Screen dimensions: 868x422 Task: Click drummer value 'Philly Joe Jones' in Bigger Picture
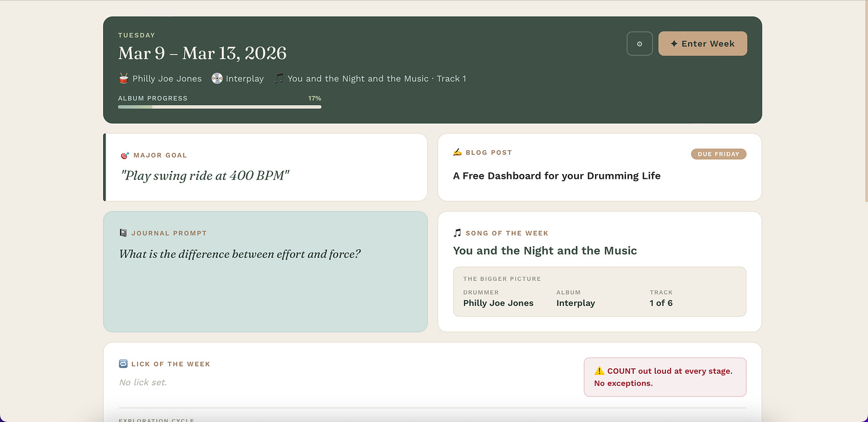[x=498, y=303]
